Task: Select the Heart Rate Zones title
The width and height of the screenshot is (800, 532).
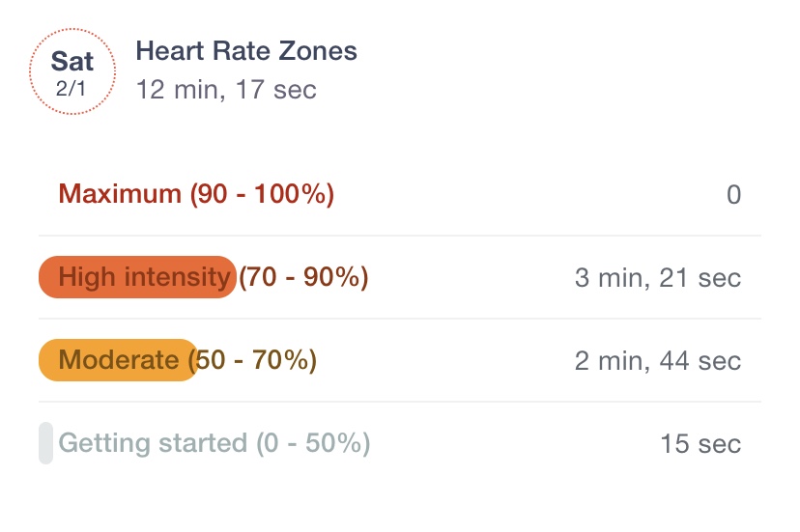Action: click(x=246, y=51)
